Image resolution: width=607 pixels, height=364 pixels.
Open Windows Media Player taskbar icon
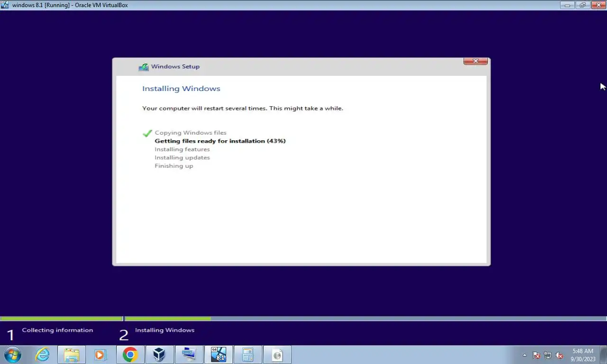pyautogui.click(x=100, y=355)
